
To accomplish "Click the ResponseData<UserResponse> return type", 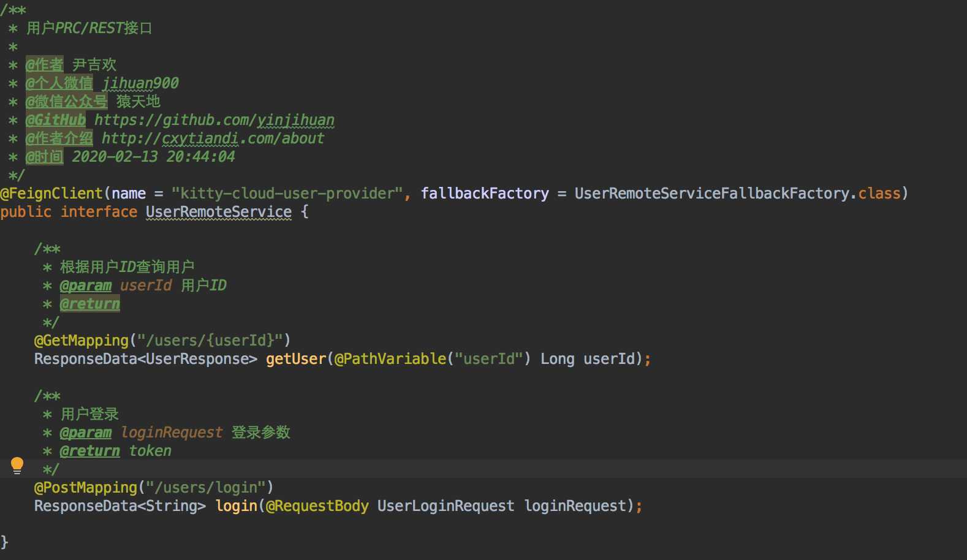I will point(146,359).
